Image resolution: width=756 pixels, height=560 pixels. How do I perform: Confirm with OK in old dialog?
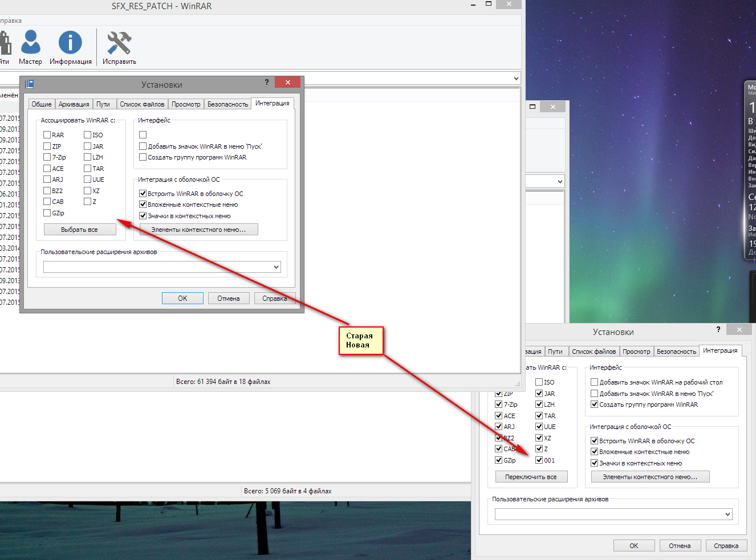click(x=182, y=299)
